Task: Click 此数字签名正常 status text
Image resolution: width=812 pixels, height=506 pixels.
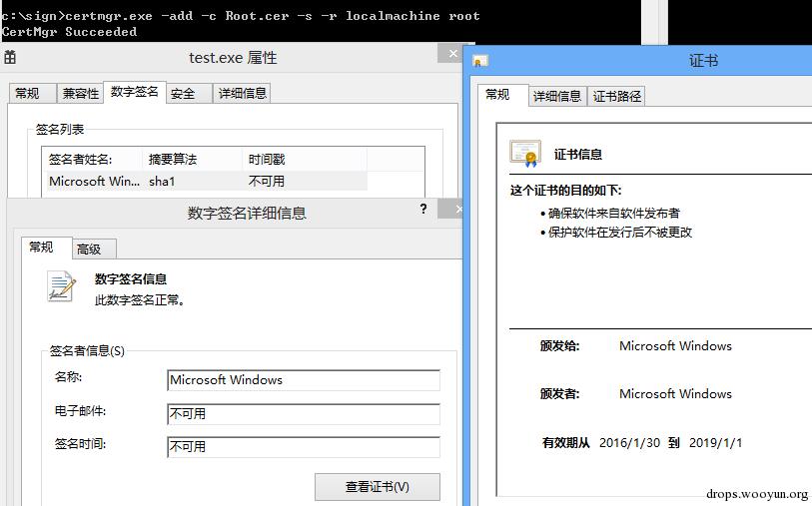Action: (140, 300)
